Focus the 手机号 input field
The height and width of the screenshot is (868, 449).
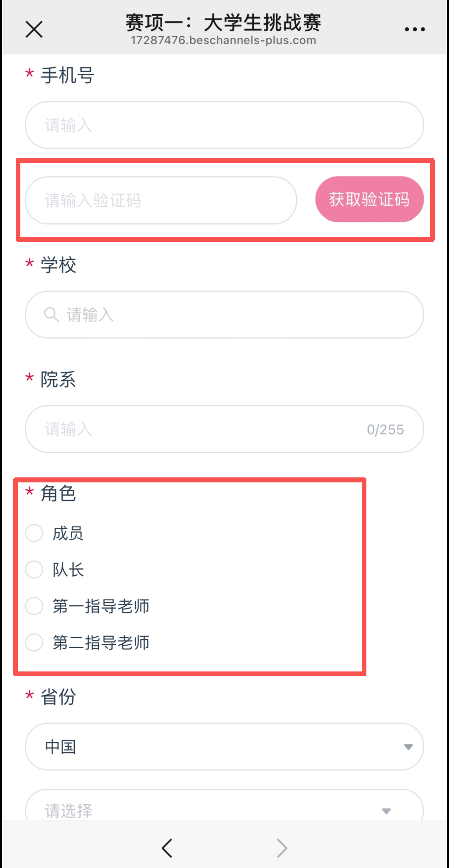pos(224,125)
